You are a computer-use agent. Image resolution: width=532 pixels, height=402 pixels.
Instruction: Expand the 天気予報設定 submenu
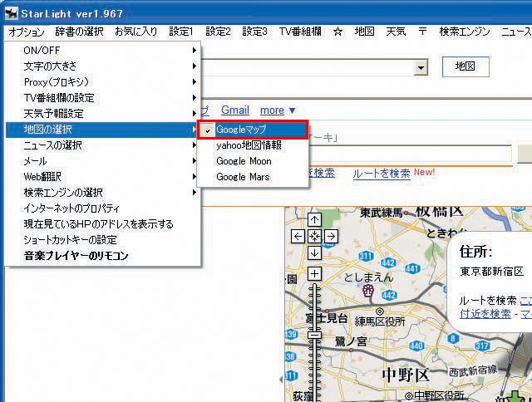pyautogui.click(x=103, y=114)
